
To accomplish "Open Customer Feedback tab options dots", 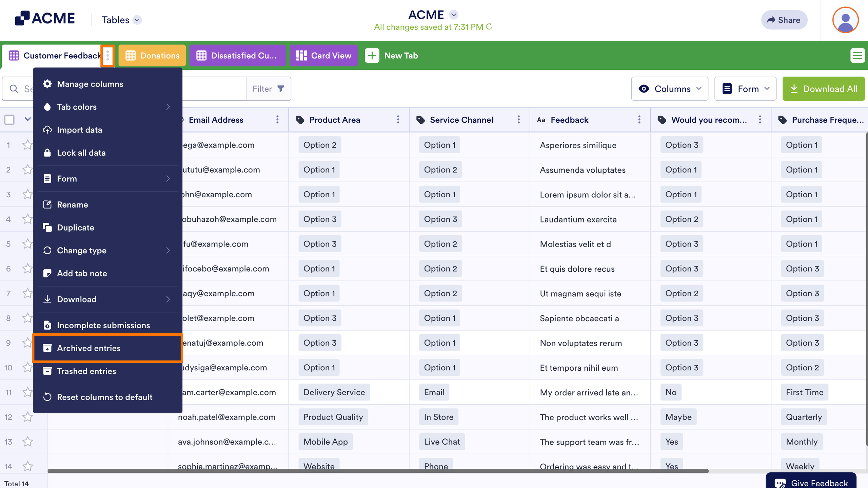I will [108, 56].
